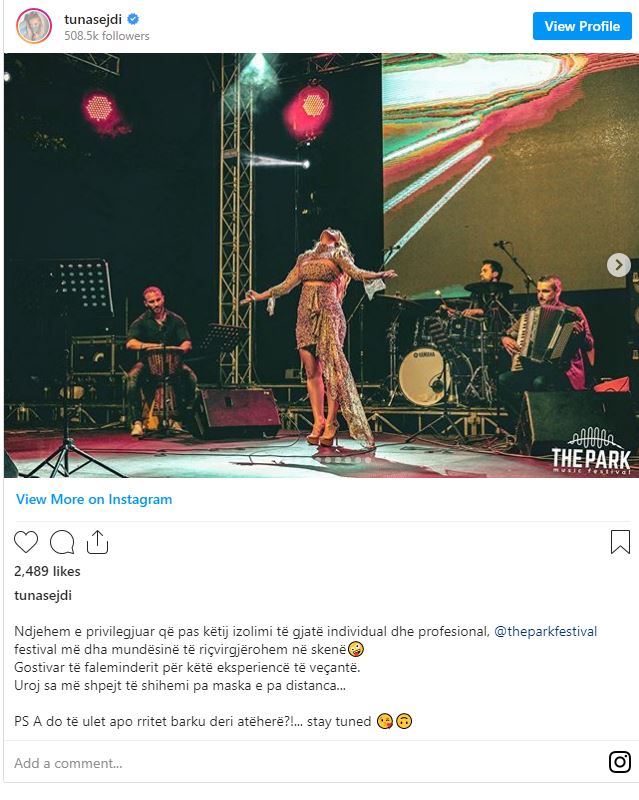Click tunasejdi username above caption
639x800 pixels.
(43, 595)
